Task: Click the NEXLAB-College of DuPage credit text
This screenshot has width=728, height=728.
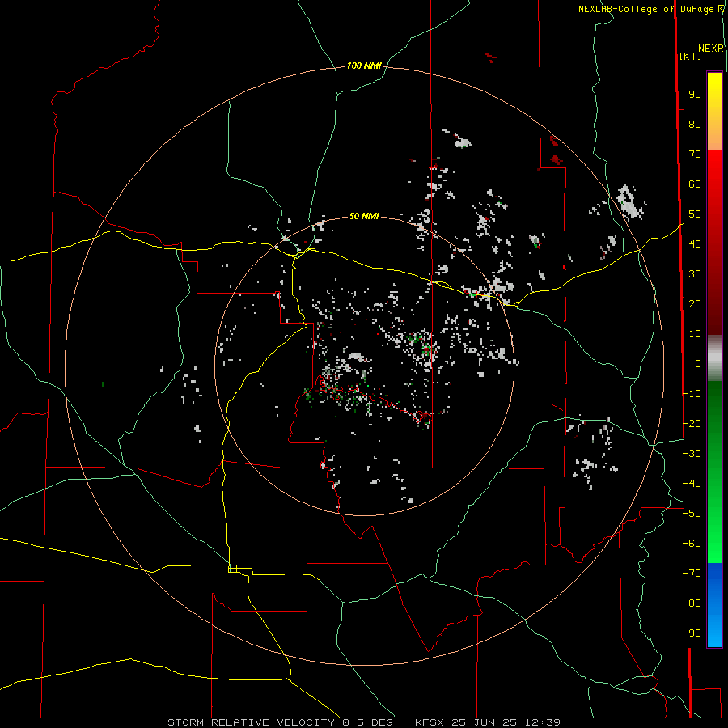Action: pyautogui.click(x=645, y=9)
